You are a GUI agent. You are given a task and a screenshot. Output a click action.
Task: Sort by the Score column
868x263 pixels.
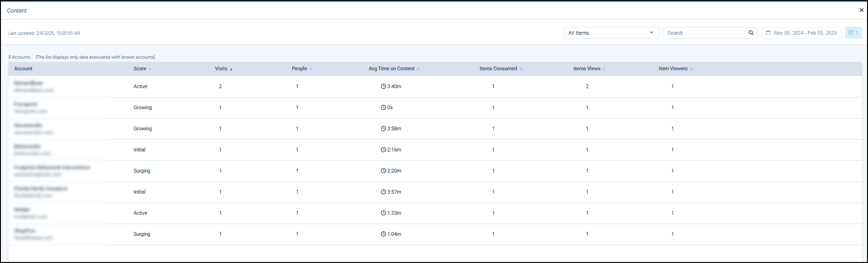tap(142, 68)
